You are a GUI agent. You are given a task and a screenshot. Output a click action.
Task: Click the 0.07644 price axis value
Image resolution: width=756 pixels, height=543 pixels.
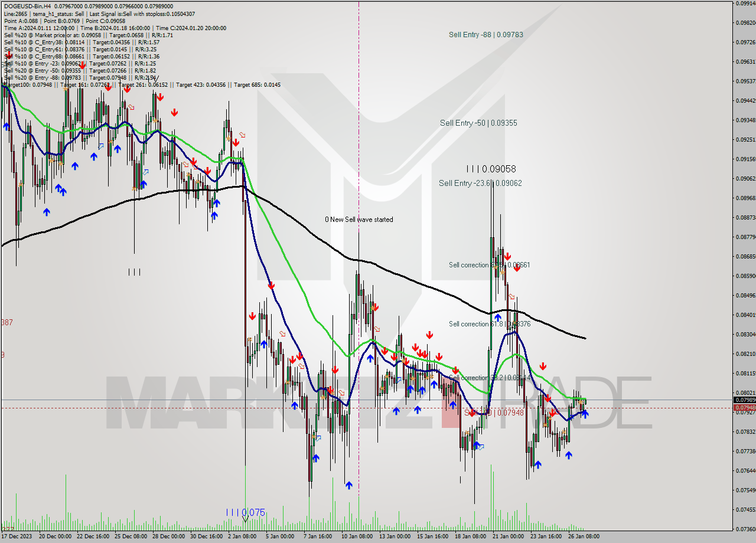pos(745,470)
